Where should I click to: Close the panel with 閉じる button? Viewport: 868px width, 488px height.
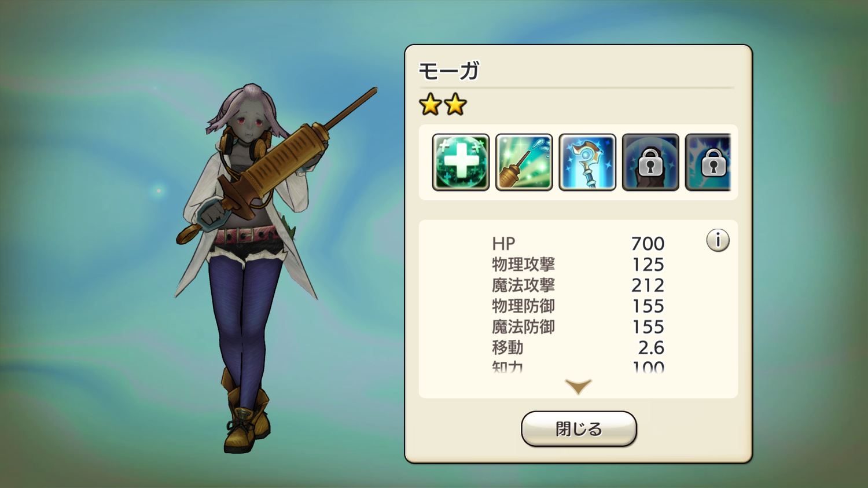click(579, 429)
